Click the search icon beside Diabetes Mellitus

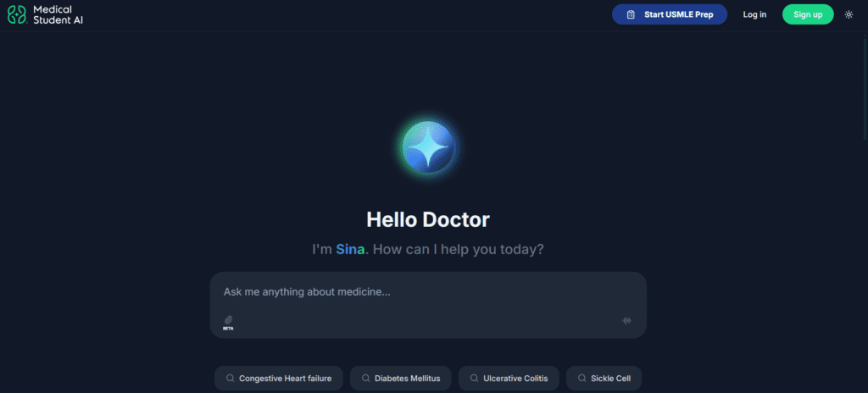(366, 379)
